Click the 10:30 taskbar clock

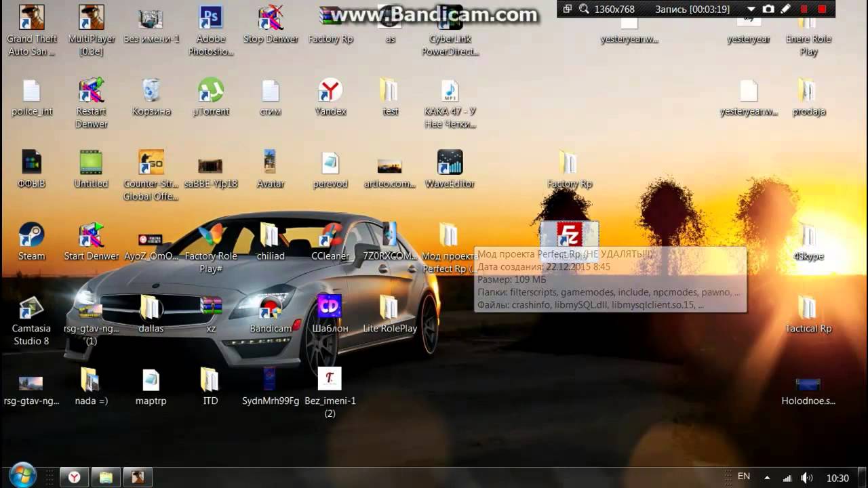pyautogui.click(x=838, y=478)
